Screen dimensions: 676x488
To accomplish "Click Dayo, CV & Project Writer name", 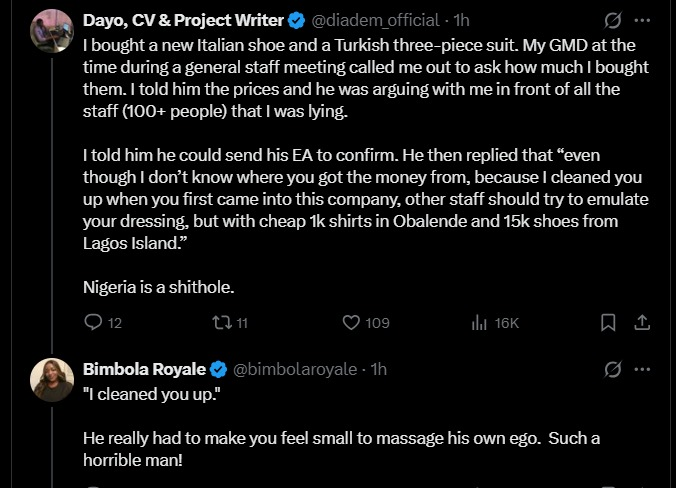I will (x=183, y=20).
